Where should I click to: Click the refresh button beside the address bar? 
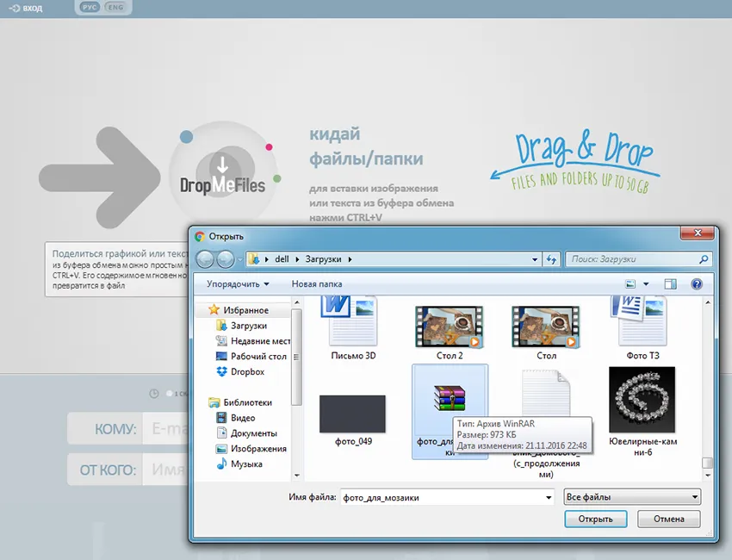(x=551, y=259)
